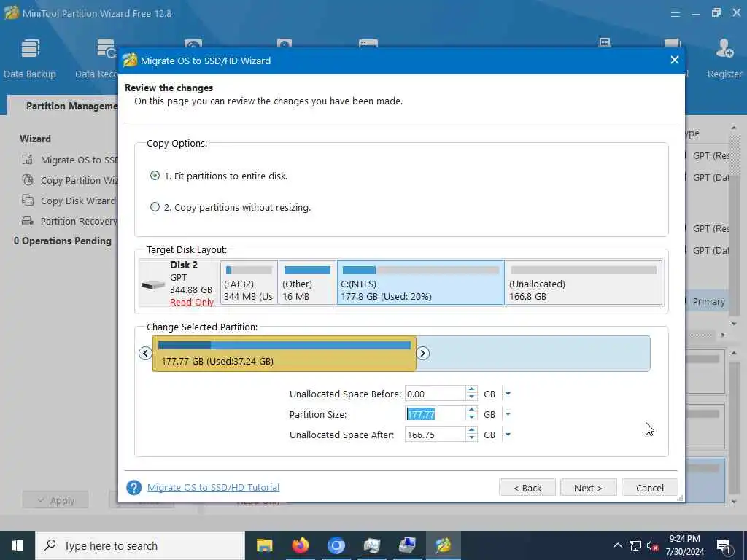Open unit dropdown for Unallocated Space Before
The width and height of the screenshot is (747, 560).
click(508, 394)
